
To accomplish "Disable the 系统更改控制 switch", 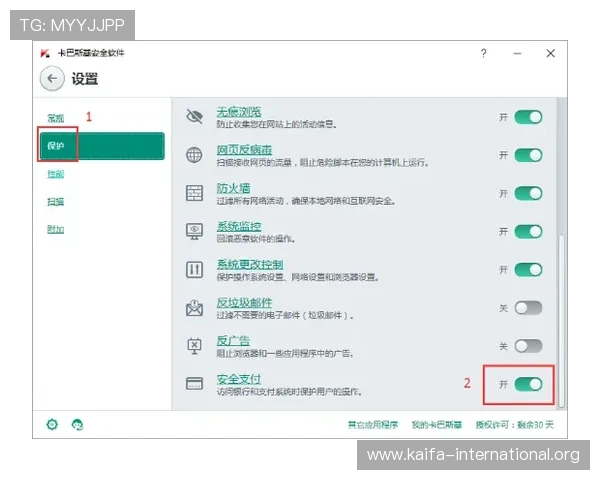I will (x=528, y=269).
